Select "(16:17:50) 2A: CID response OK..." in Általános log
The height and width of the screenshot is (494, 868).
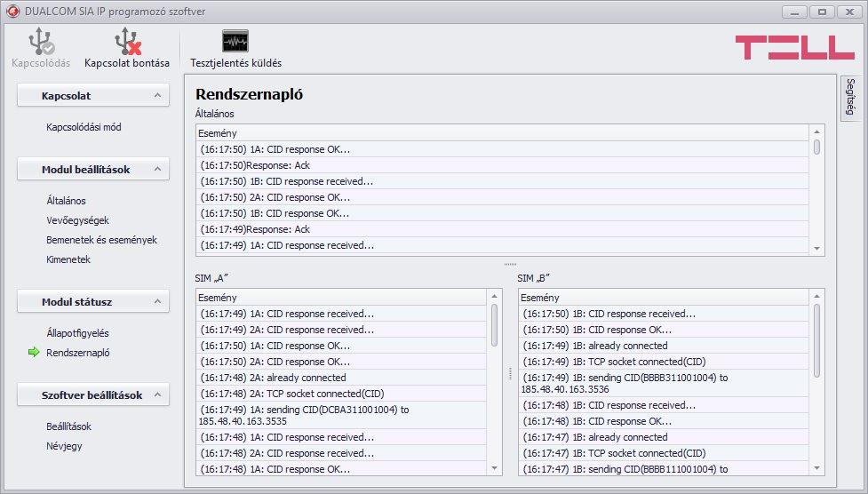(x=502, y=197)
